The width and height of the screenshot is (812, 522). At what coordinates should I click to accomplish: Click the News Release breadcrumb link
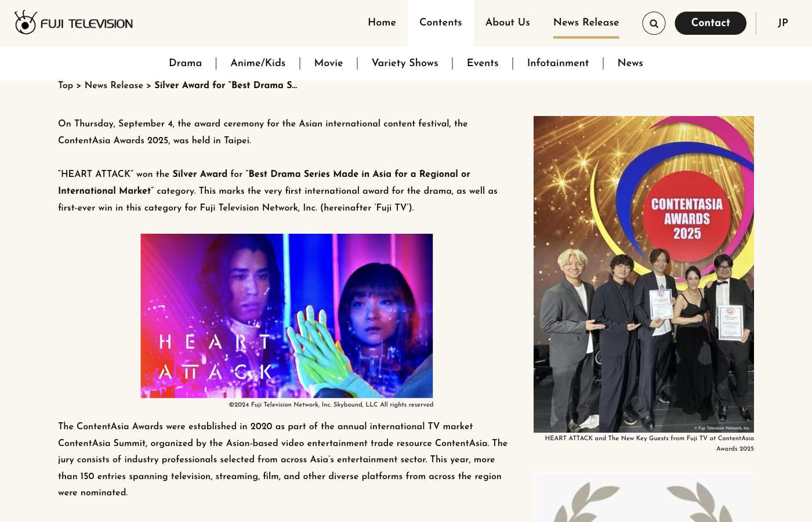click(114, 85)
